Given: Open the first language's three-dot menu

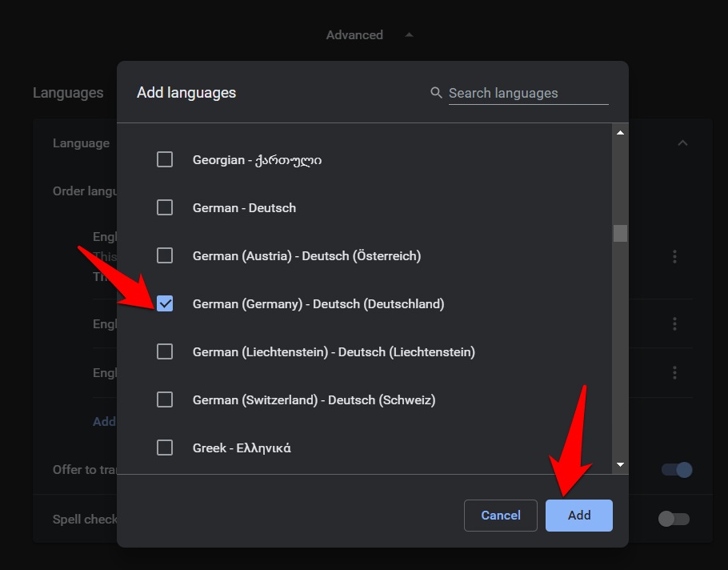Looking at the screenshot, I should click(674, 256).
